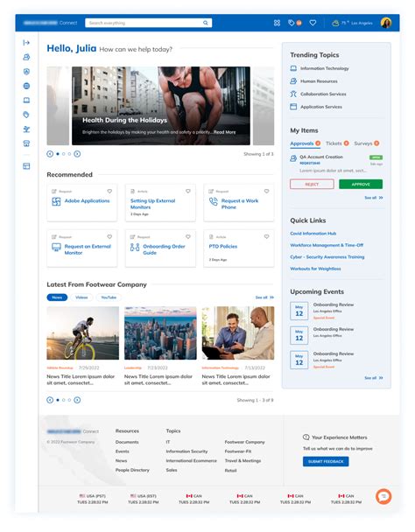Favorite the Setting Up External Monitors card

pyautogui.click(x=188, y=192)
